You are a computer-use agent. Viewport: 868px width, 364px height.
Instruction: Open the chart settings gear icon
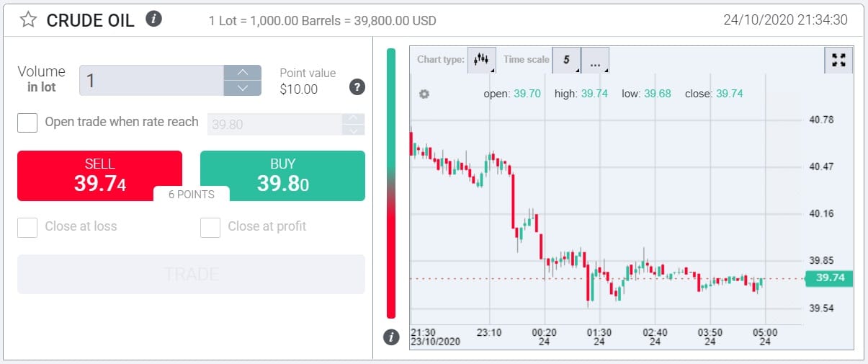[x=424, y=94]
